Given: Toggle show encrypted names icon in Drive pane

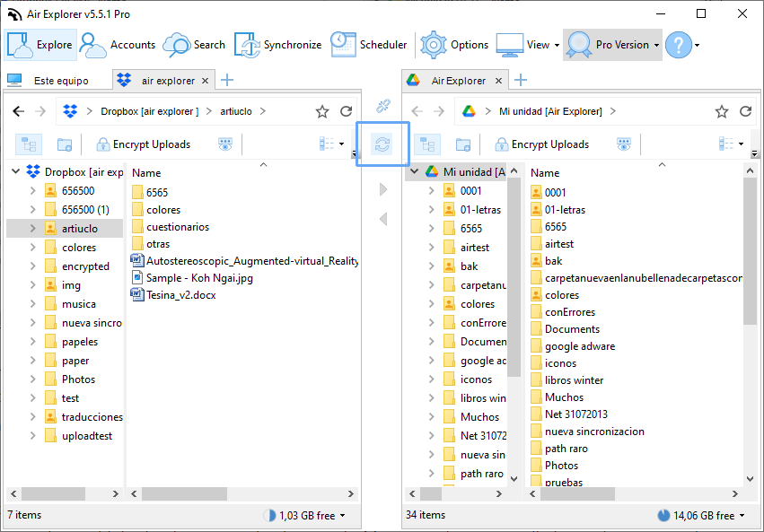Looking at the screenshot, I should 624,144.
